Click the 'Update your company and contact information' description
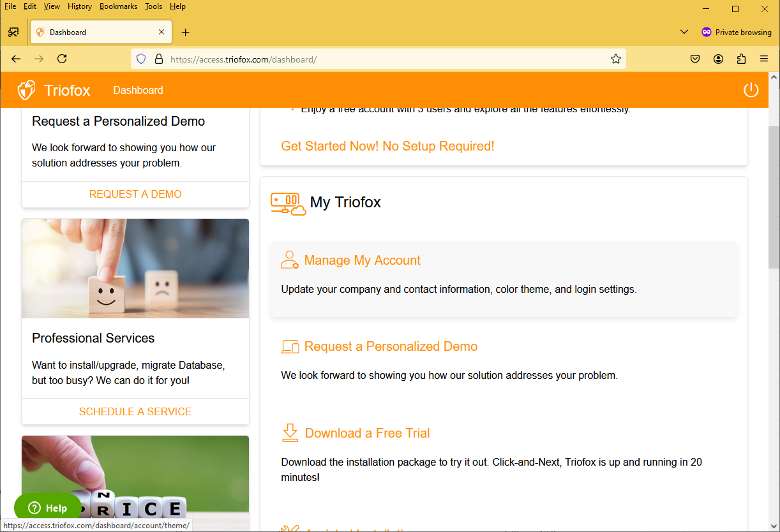 [x=459, y=289]
